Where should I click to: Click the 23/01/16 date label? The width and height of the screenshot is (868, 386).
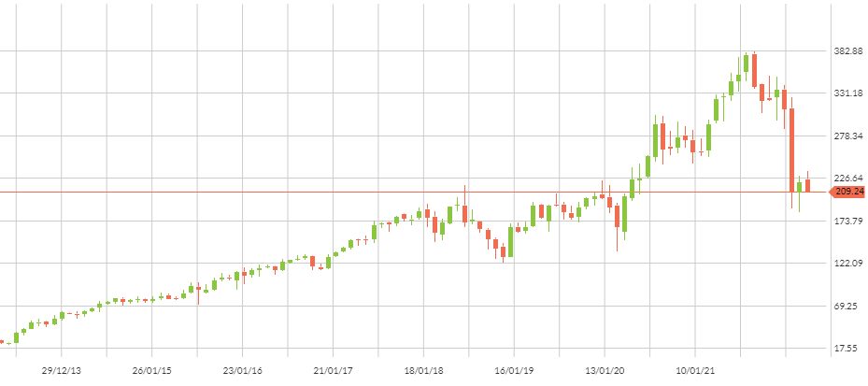click(242, 371)
